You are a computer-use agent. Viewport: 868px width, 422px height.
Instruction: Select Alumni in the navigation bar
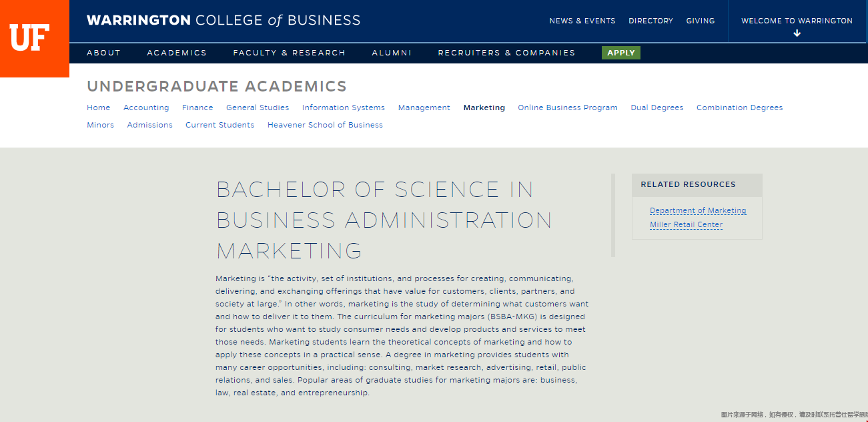[392, 53]
